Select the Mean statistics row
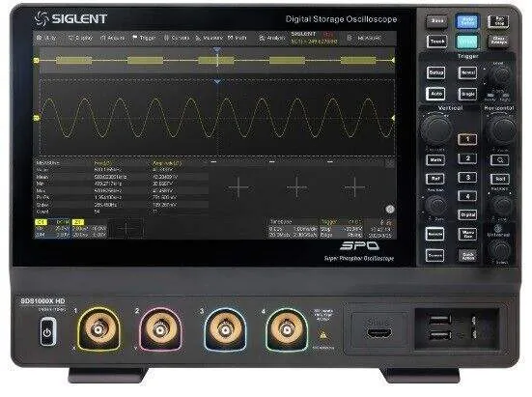The height and width of the screenshot is (397, 532). (x=122, y=177)
